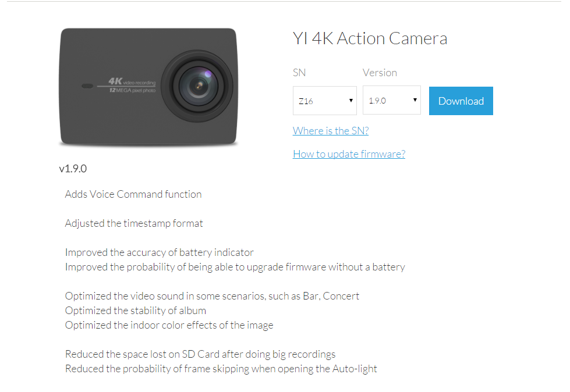Click the "Adds Voice Command function" line
The image size is (570, 392).
(x=133, y=194)
